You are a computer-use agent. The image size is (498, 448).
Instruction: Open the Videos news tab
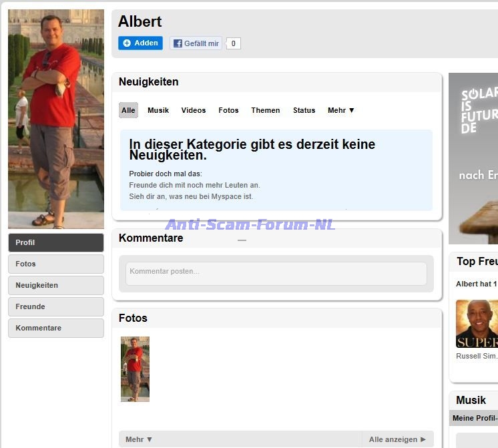pyautogui.click(x=194, y=110)
